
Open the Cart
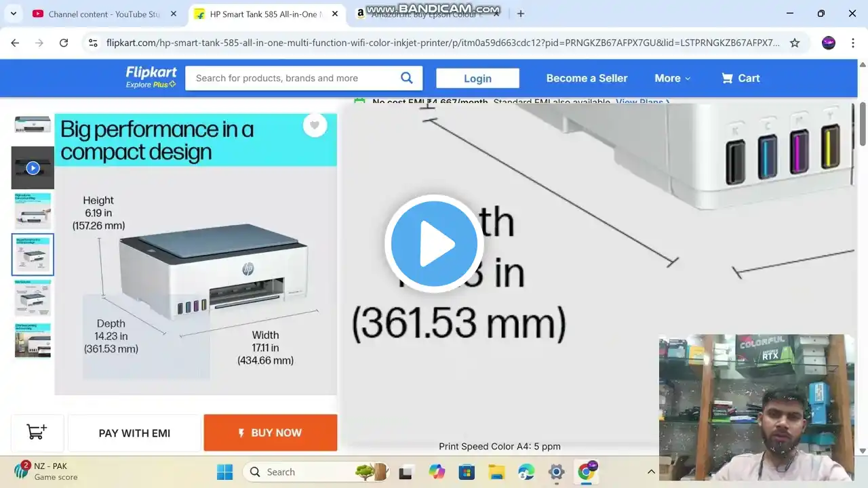click(x=741, y=78)
